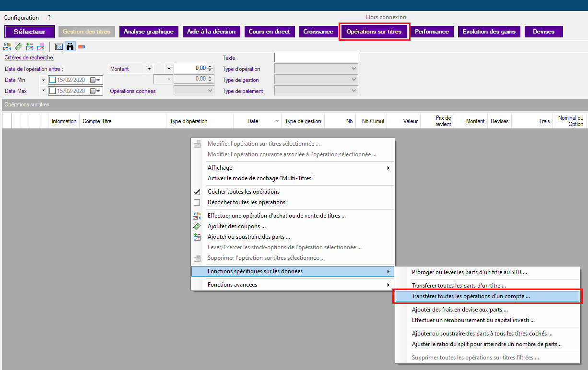Click the Texte search input field

pyautogui.click(x=316, y=58)
